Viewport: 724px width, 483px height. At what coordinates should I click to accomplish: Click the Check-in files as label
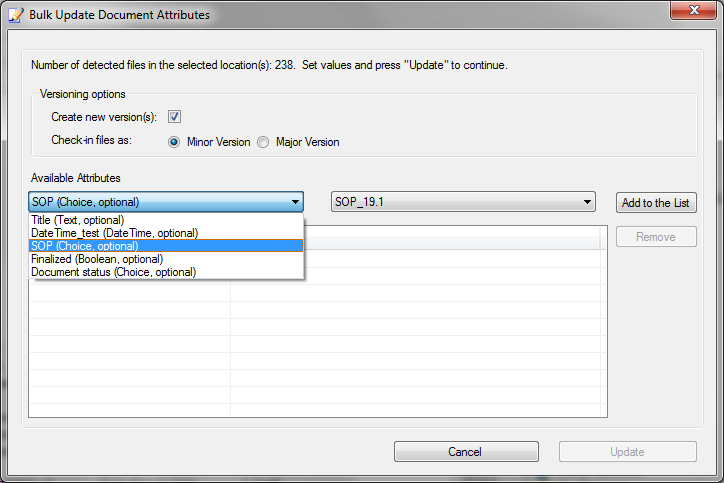[91, 140]
